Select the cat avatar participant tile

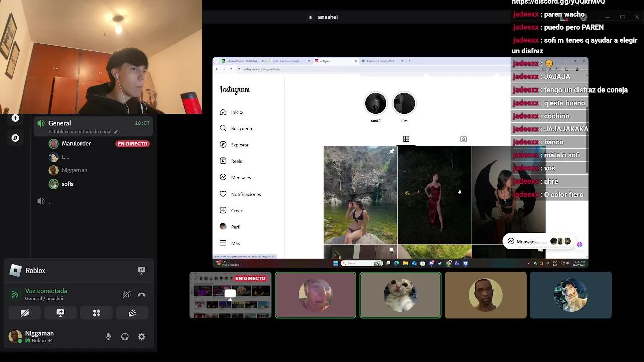point(400,295)
